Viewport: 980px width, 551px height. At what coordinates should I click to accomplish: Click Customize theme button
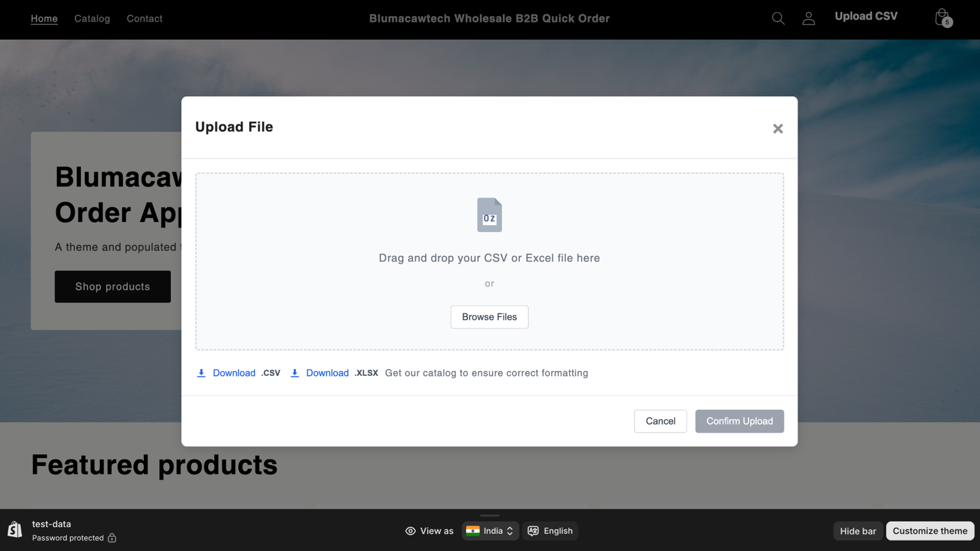(x=930, y=531)
